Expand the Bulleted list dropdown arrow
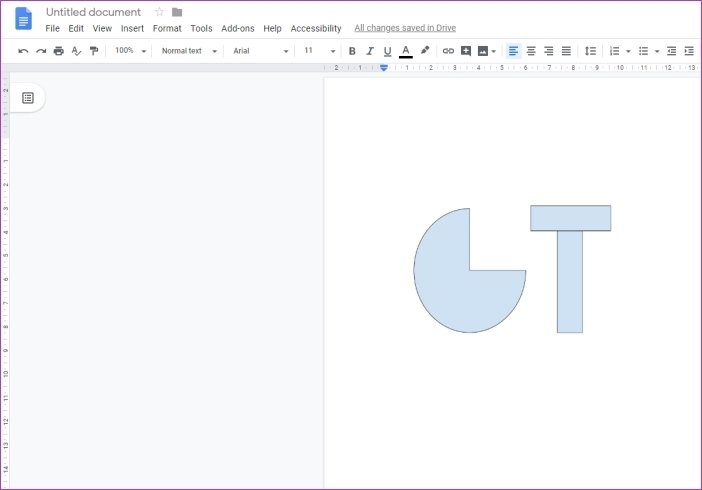 pyautogui.click(x=657, y=52)
